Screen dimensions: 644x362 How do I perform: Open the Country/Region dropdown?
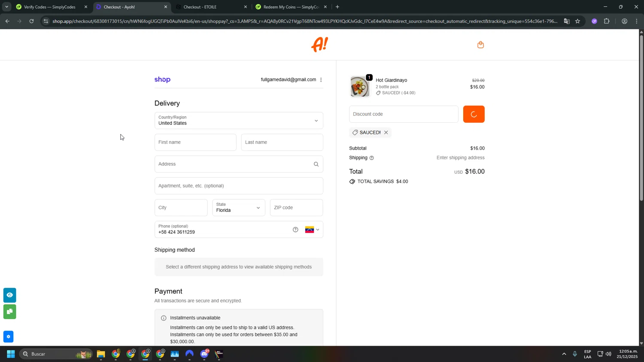click(239, 121)
